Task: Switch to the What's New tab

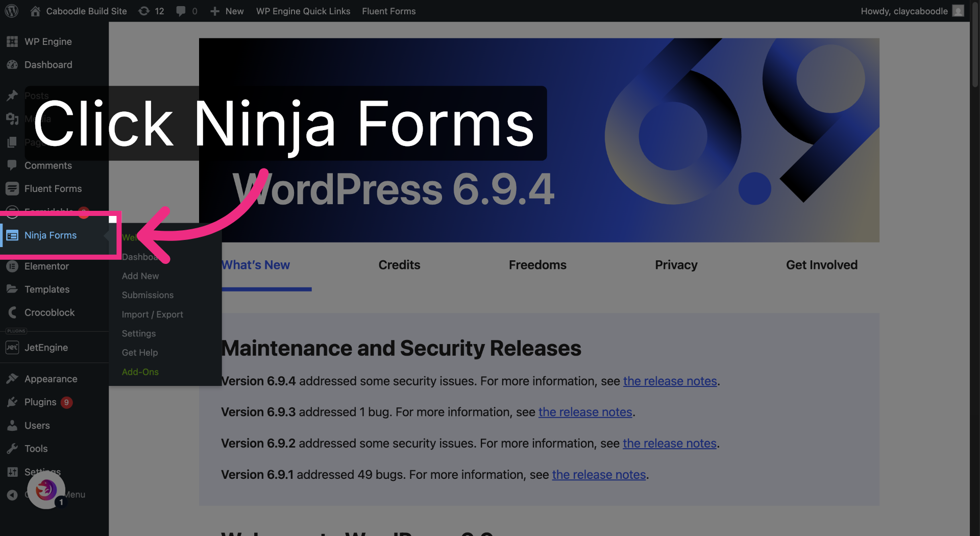Action: click(x=256, y=265)
